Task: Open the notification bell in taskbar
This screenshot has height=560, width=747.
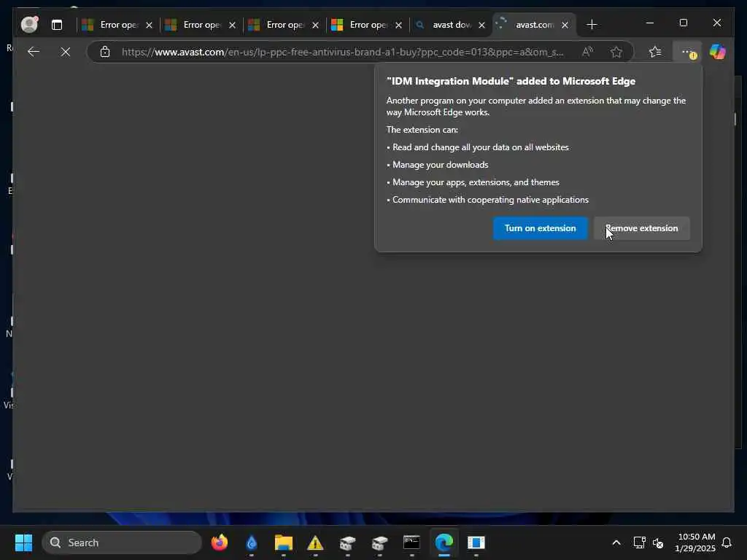Action: point(727,542)
